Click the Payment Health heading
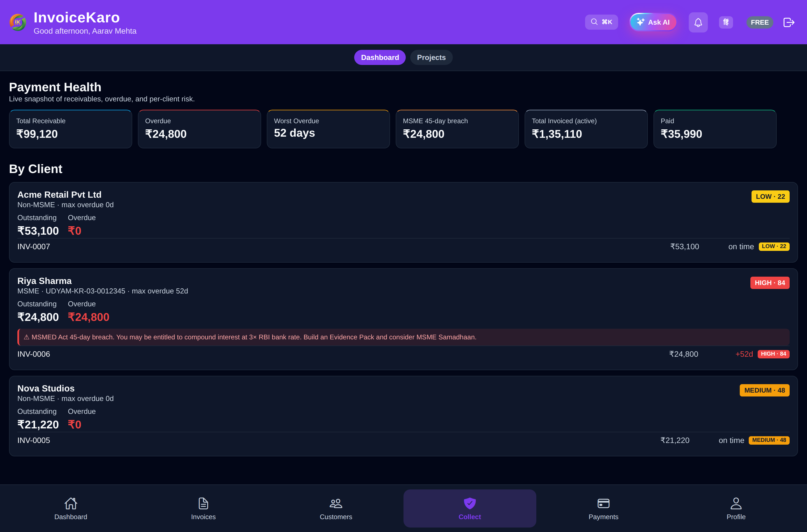The image size is (807, 532). 55,87
